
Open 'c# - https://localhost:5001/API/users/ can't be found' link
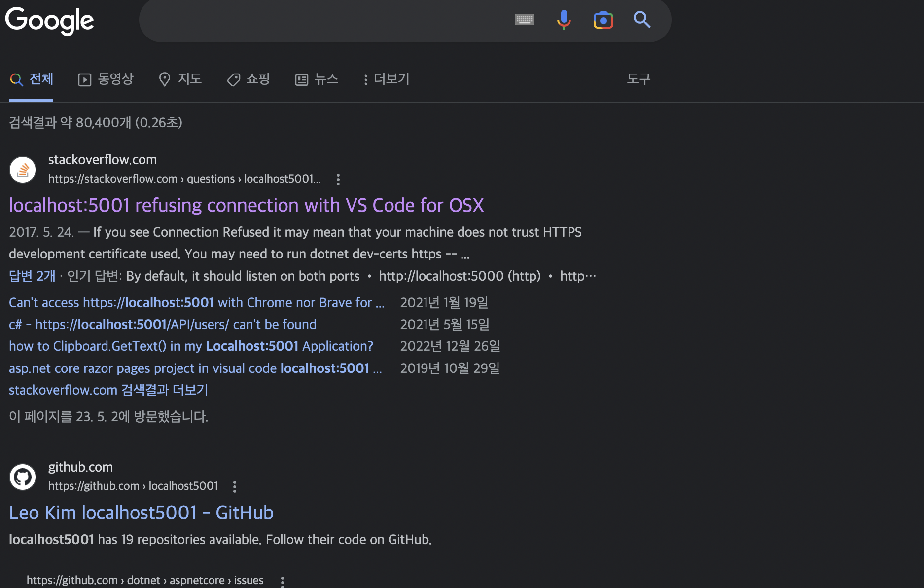coord(163,324)
